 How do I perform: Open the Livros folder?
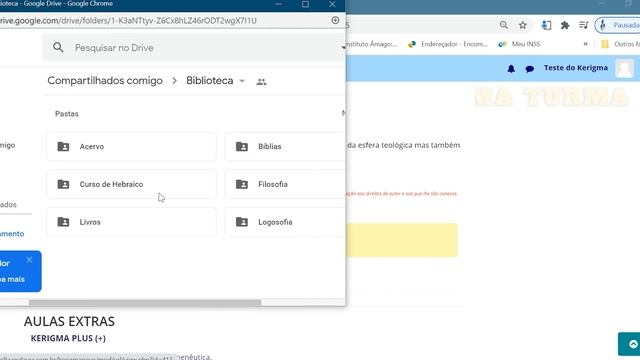[131, 222]
